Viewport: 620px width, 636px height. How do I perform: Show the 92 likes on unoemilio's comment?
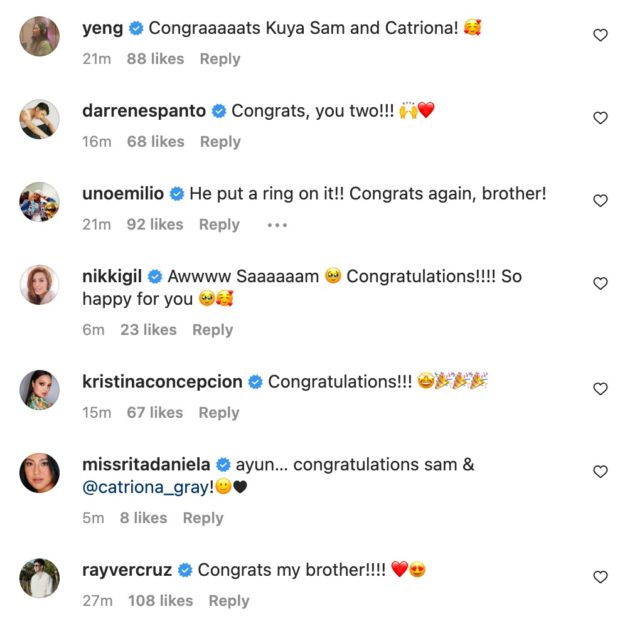pyautogui.click(x=155, y=225)
